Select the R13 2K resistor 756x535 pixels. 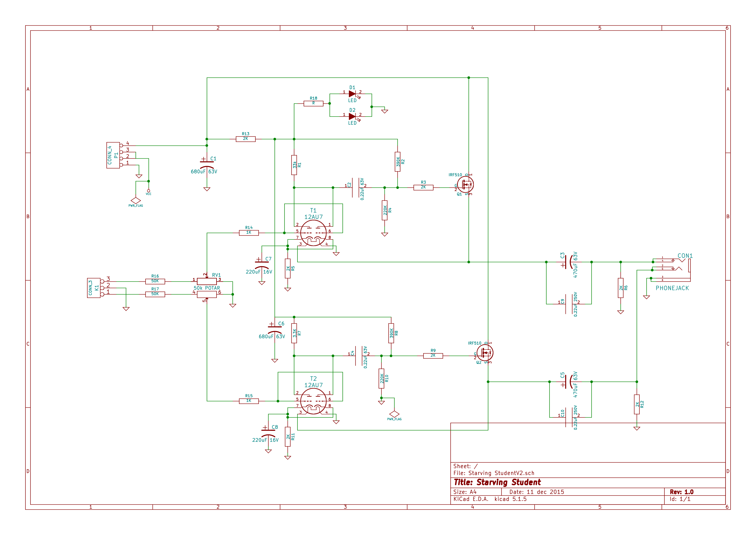pos(246,139)
